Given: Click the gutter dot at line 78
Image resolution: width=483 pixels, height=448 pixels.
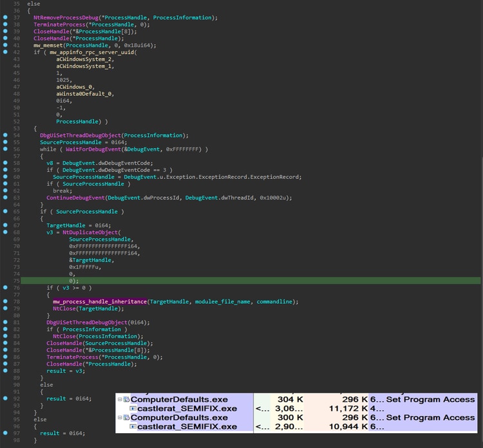Looking at the screenshot, I should click(x=6, y=301).
